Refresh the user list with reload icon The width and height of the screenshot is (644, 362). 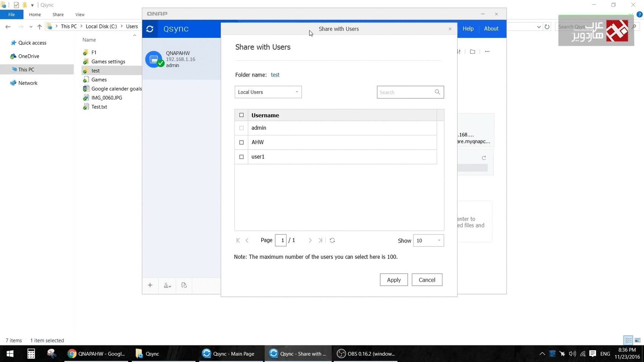[x=332, y=240]
